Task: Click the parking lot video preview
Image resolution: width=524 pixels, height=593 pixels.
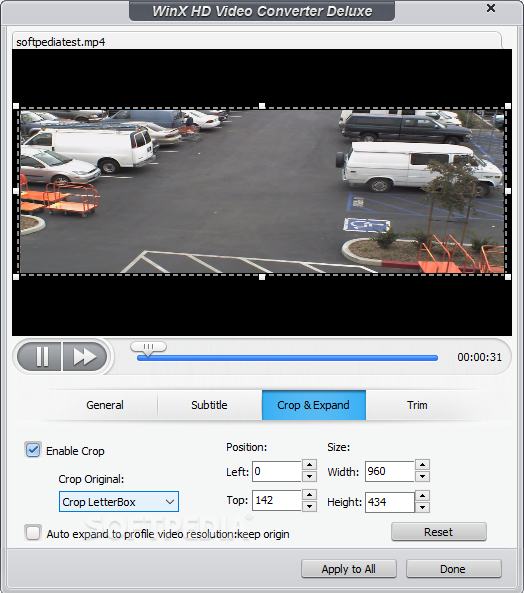Action: (262, 191)
